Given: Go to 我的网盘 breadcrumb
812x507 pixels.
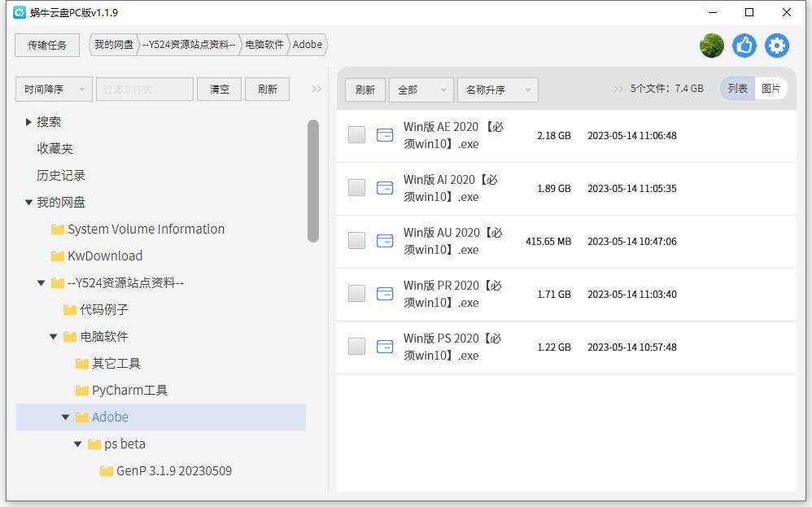Looking at the screenshot, I should click(114, 45).
